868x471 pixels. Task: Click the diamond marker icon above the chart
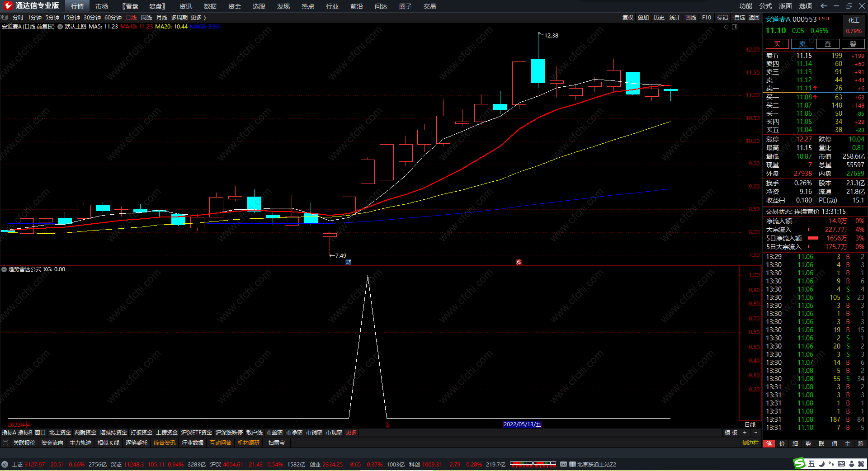(x=726, y=27)
